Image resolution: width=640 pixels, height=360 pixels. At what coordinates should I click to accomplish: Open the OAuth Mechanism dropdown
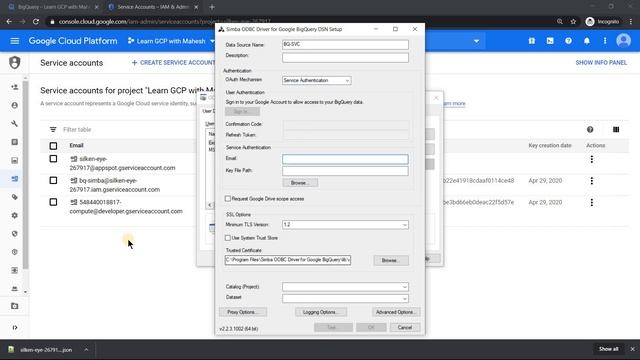(x=316, y=80)
